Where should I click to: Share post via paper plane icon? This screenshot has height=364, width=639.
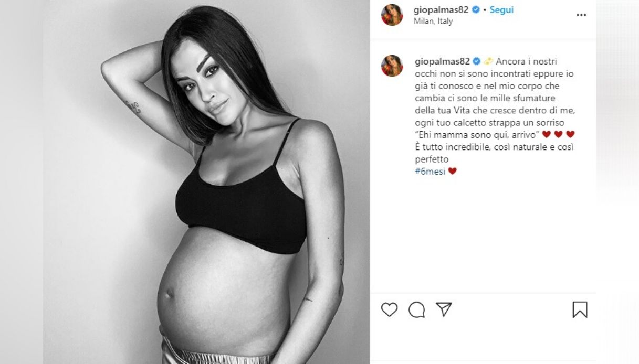pos(444,309)
